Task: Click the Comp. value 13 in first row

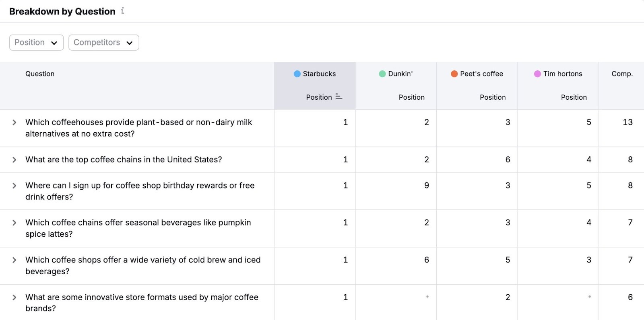Action: 627,122
